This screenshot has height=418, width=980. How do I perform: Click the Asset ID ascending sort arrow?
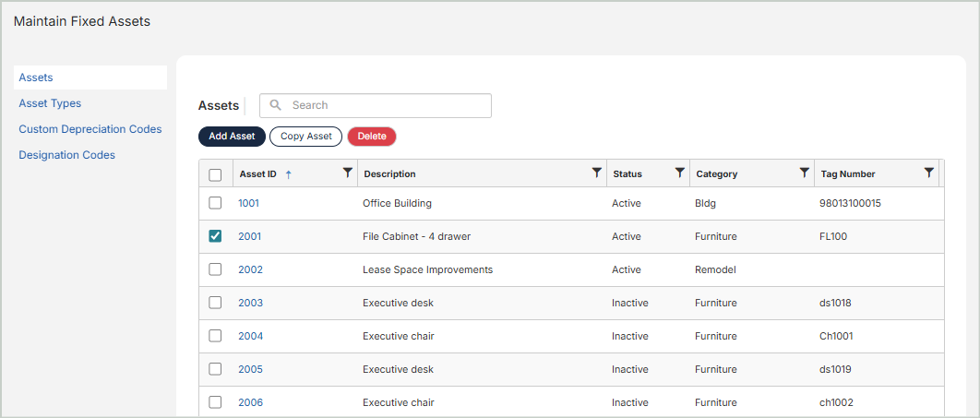click(x=288, y=173)
